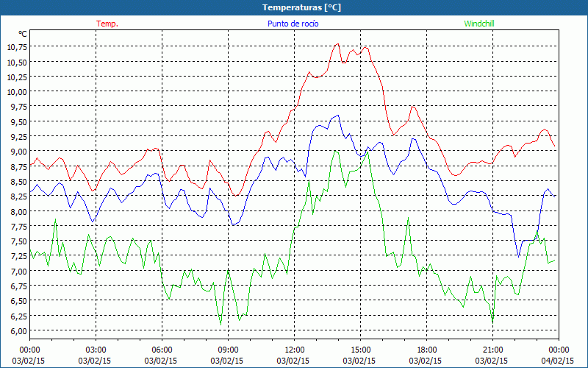588x368 pixels.
Task: Click the 03:00 time axis label
Action: [x=96, y=350]
